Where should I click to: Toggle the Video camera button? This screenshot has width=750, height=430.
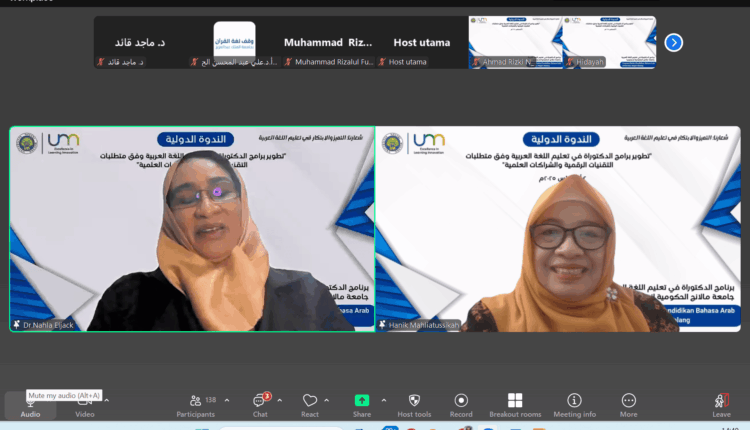[85, 404]
